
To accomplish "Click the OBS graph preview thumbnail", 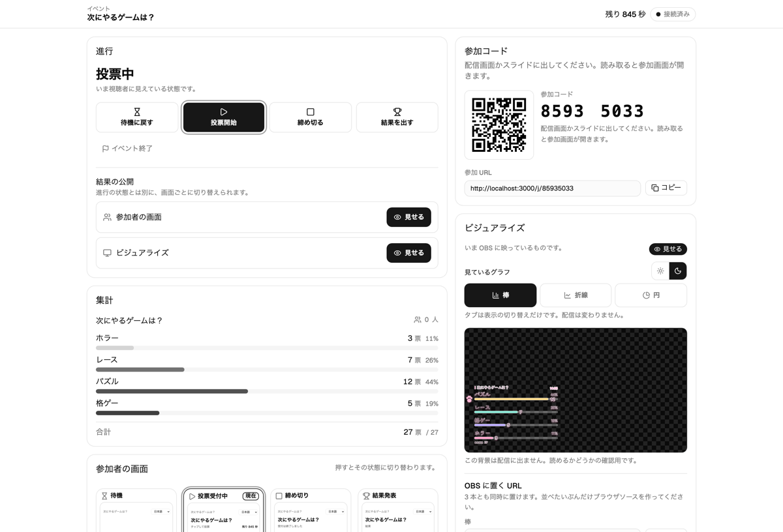I will [576, 390].
